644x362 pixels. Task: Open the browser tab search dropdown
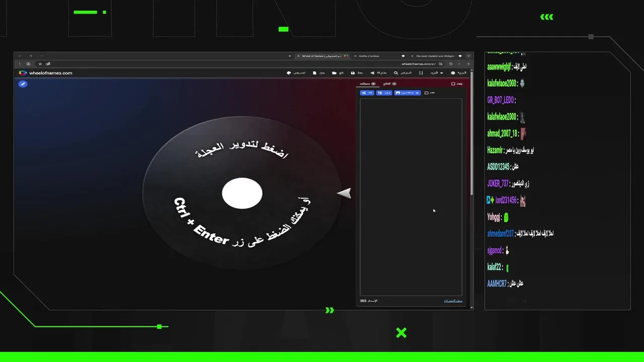468,56
